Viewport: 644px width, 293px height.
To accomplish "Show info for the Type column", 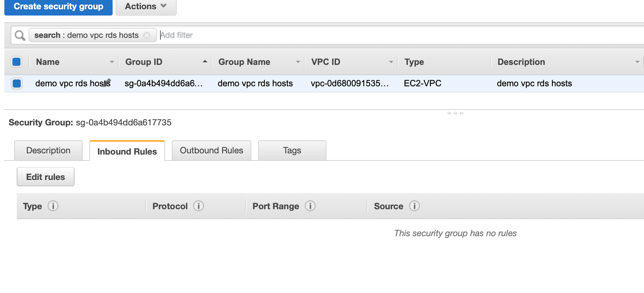I will coord(53,206).
